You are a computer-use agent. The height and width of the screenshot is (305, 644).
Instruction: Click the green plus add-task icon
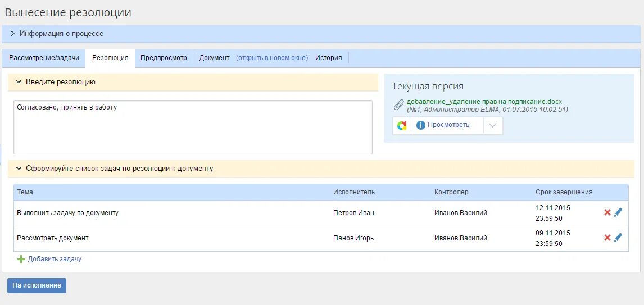[x=21, y=259]
